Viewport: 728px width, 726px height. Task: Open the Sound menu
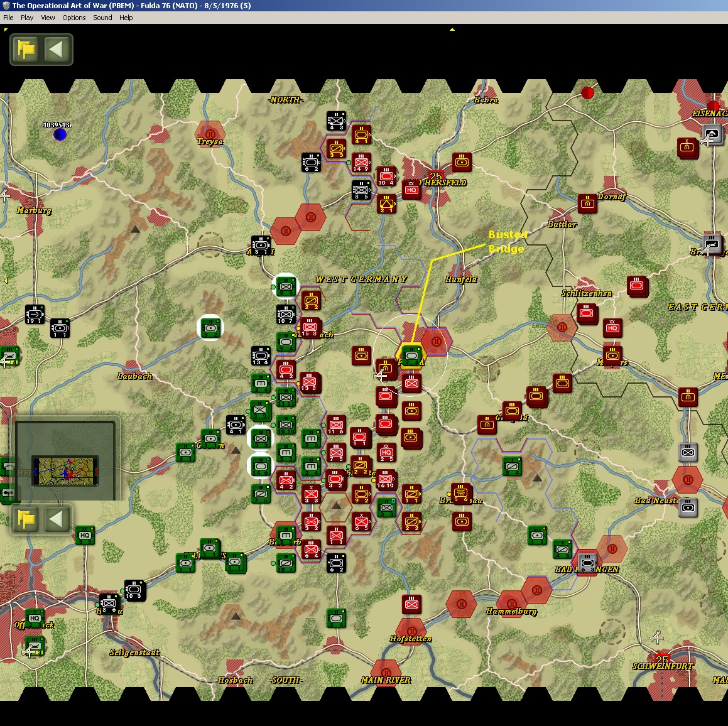click(102, 18)
